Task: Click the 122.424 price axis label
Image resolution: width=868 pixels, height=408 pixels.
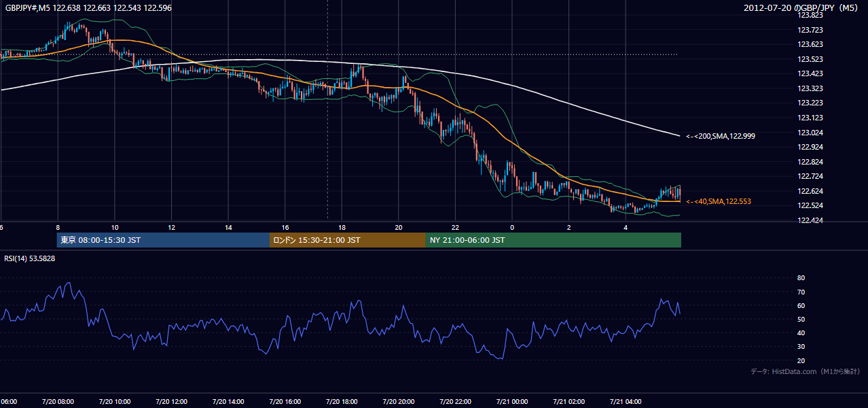Action: click(810, 220)
